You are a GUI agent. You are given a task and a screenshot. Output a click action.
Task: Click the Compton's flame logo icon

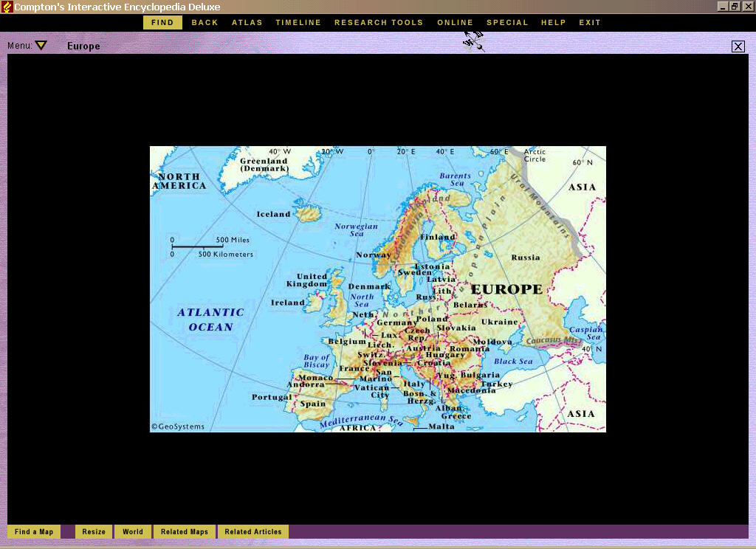[6, 7]
